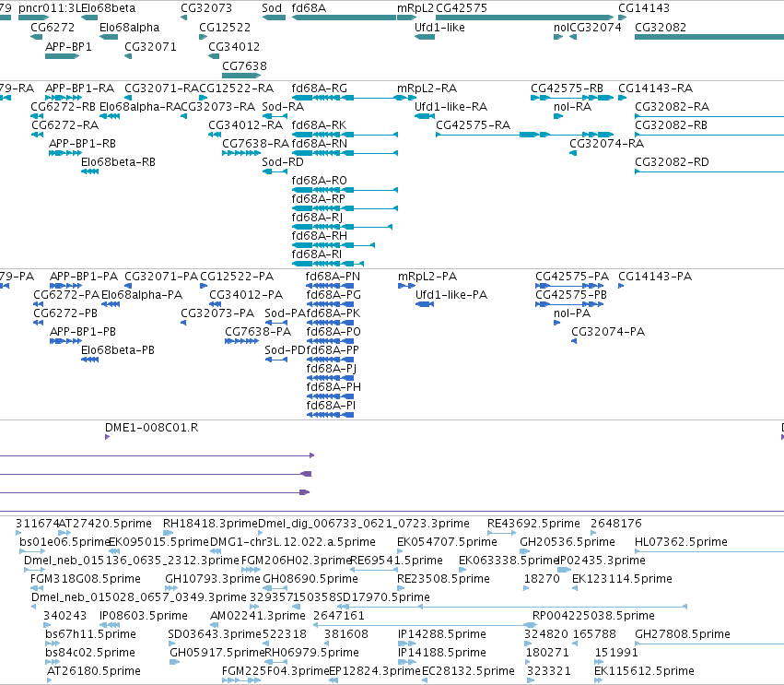Click protein fd68A-PI

(331, 406)
